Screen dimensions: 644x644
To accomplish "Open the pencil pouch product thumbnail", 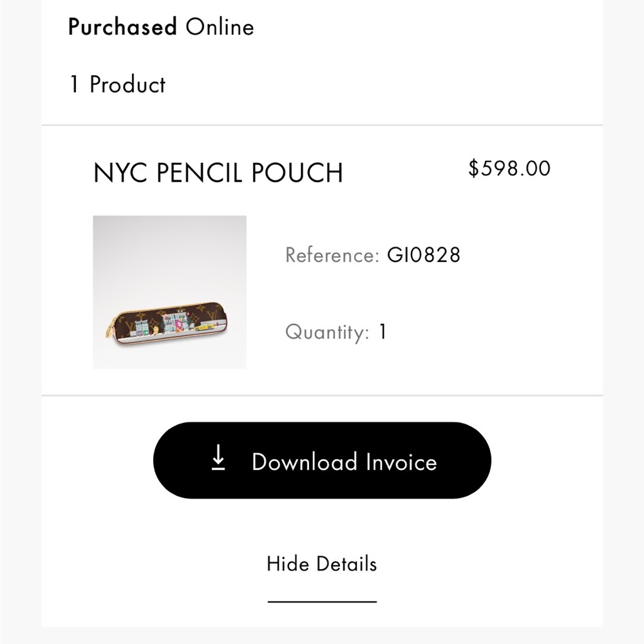I will click(x=169, y=292).
